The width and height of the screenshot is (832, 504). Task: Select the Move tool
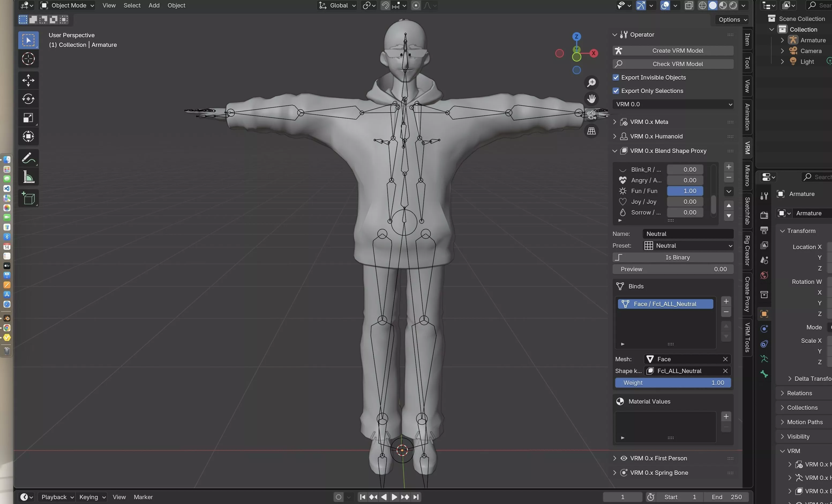point(28,80)
